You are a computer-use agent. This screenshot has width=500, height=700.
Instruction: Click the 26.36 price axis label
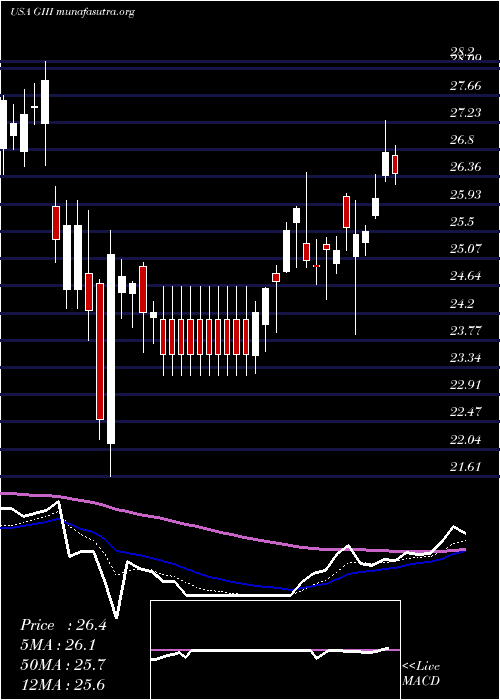pos(466,167)
